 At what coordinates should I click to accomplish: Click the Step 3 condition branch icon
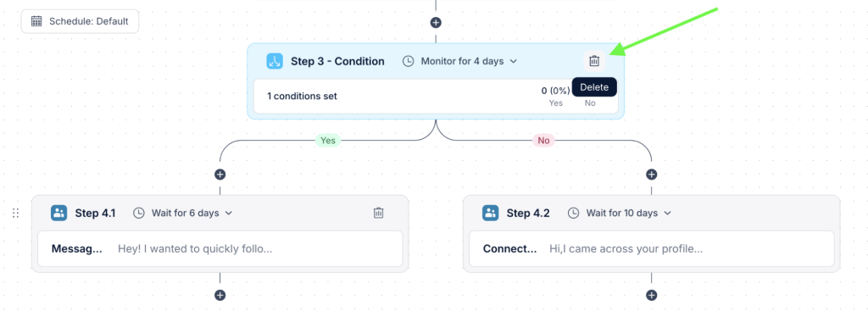tap(275, 61)
